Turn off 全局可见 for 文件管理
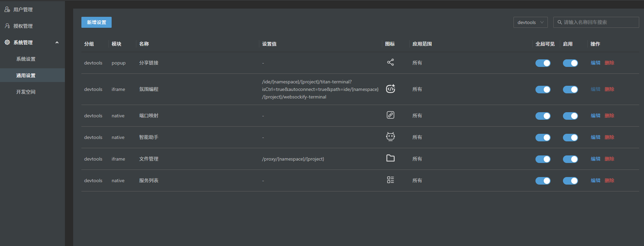This screenshot has width=644, height=246. (543, 159)
